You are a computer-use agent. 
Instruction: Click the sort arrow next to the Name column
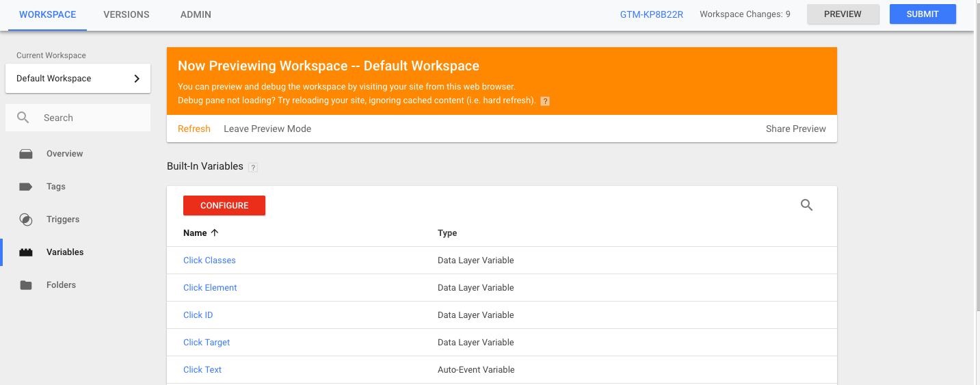coord(215,233)
